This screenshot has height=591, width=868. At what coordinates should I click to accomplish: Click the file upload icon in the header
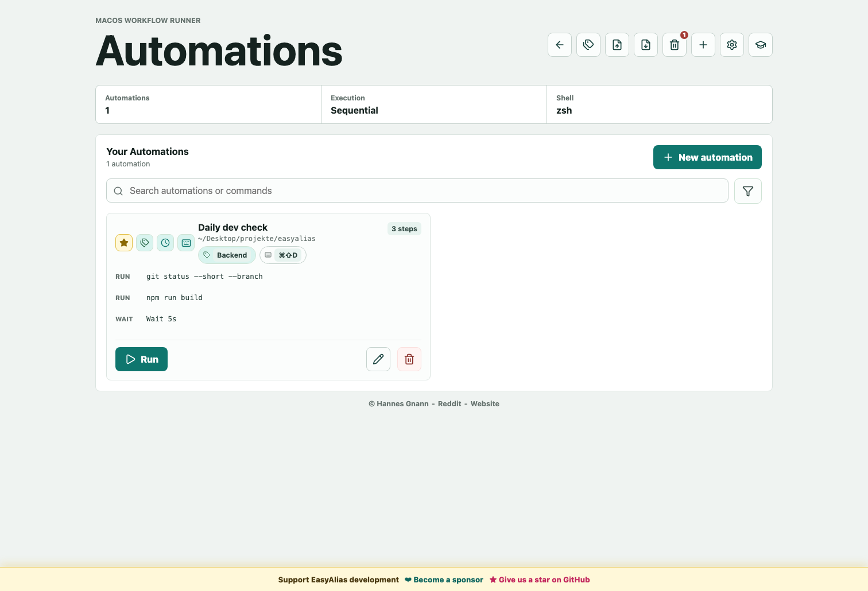point(617,45)
